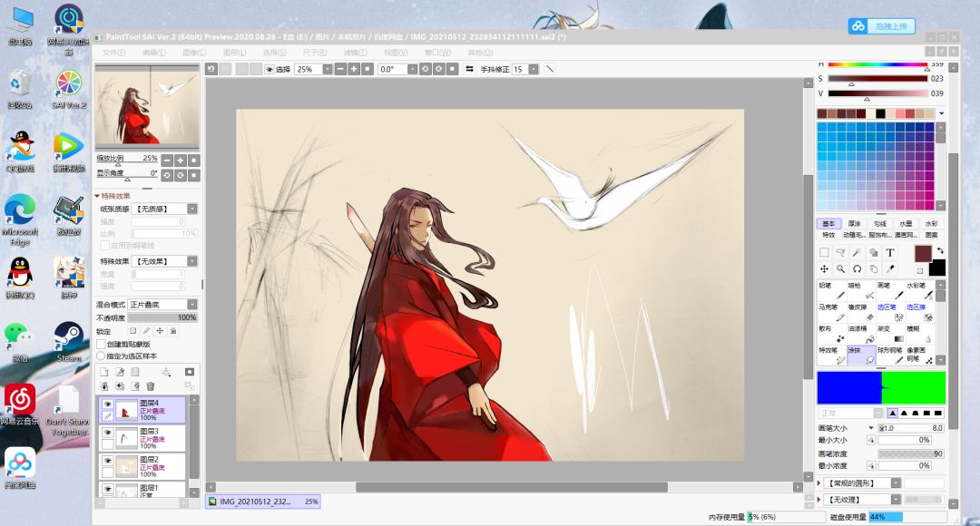Click the IMG_20210512 document tab

tap(262, 501)
